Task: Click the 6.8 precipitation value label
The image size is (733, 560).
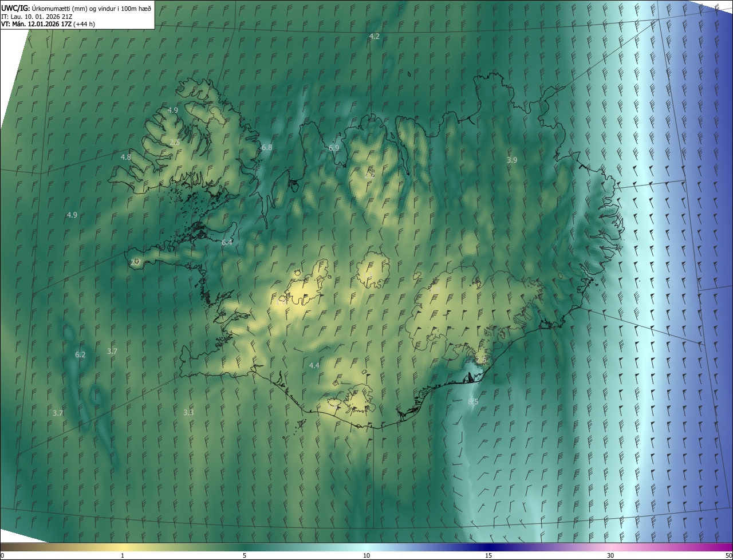Action: pyautogui.click(x=267, y=147)
